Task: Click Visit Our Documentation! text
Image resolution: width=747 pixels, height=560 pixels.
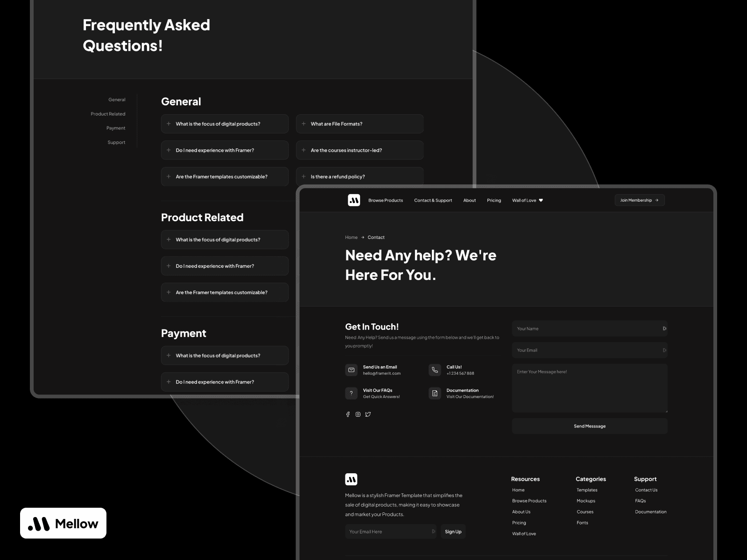Action: click(x=470, y=397)
